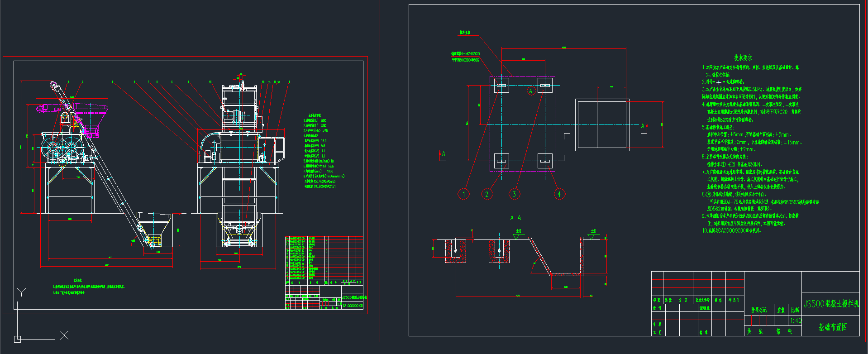Image resolution: width=868 pixels, height=354 pixels.
Task: Select the A-A section view label
Action: pyautogui.click(x=515, y=218)
